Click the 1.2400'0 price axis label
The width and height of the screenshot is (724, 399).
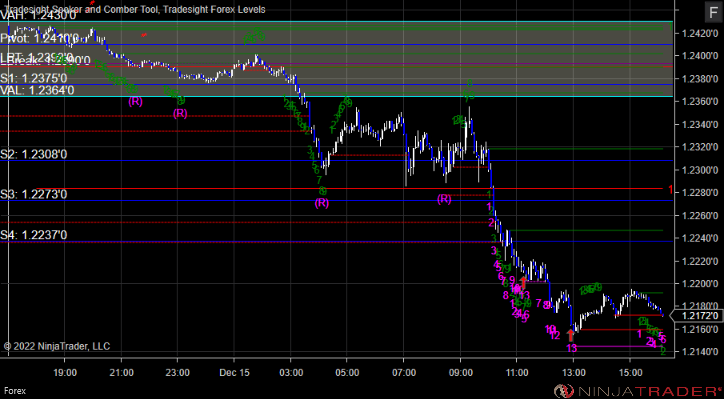click(x=700, y=56)
